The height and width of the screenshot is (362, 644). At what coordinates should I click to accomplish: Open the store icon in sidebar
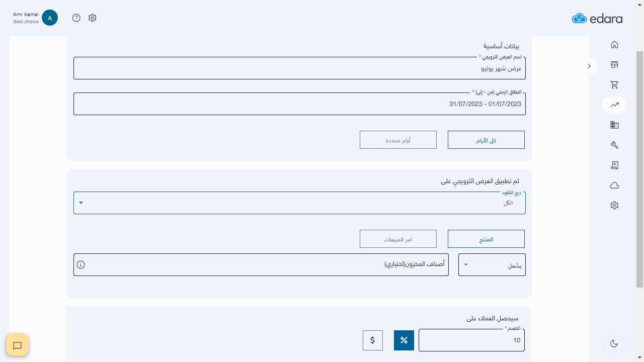tap(614, 65)
